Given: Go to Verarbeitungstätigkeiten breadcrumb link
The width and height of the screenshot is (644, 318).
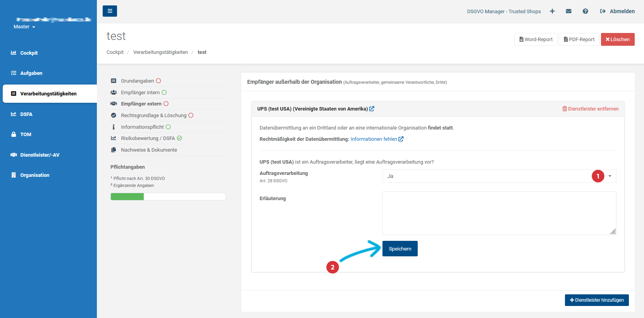Looking at the screenshot, I should [x=160, y=52].
